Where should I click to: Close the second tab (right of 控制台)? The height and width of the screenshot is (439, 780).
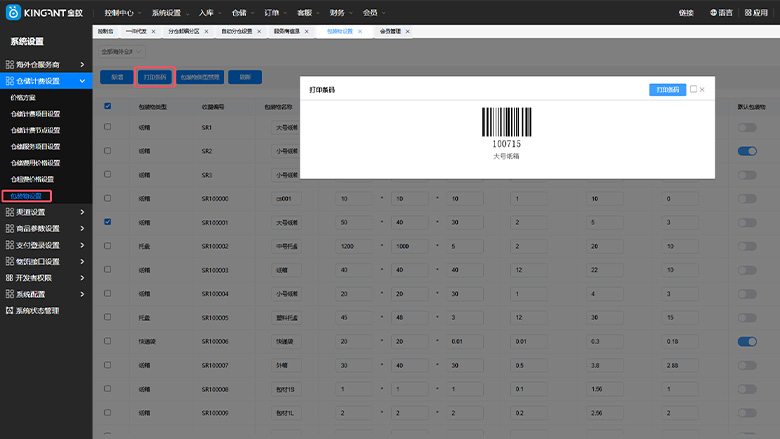coord(153,31)
